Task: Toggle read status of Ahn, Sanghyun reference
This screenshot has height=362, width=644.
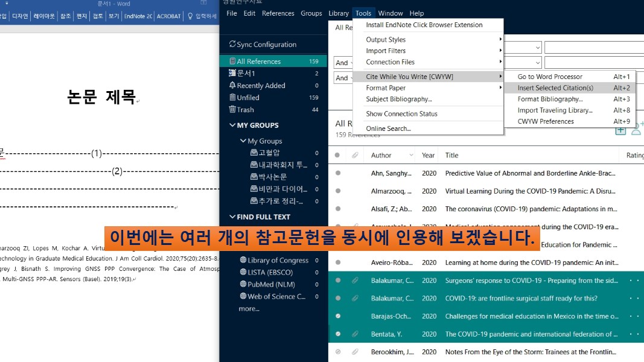Action: pos(338,173)
